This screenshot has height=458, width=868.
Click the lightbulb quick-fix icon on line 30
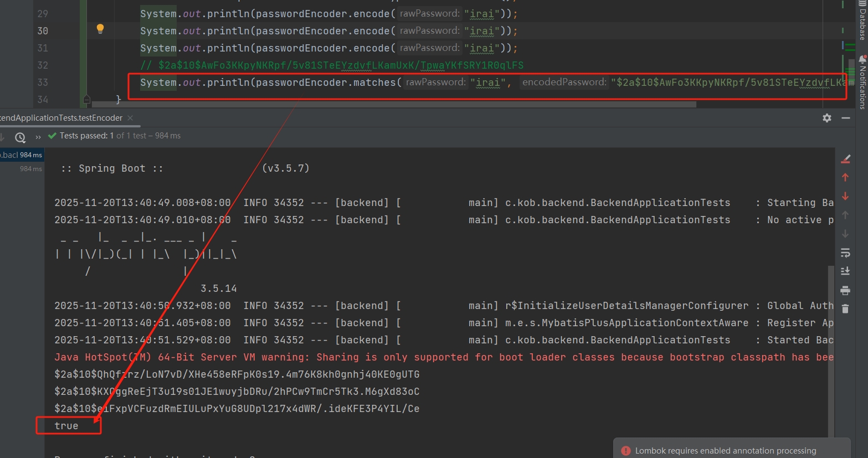coord(100,29)
